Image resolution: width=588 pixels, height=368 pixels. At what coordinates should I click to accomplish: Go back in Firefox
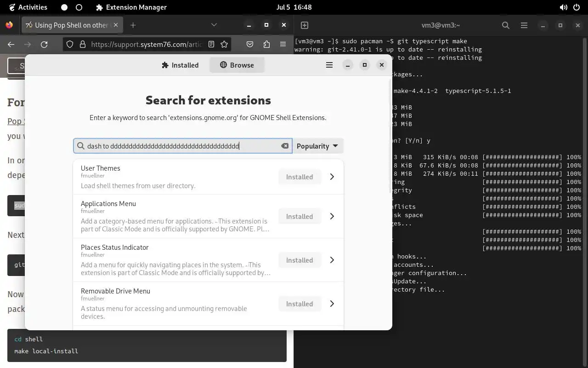pos(11,44)
